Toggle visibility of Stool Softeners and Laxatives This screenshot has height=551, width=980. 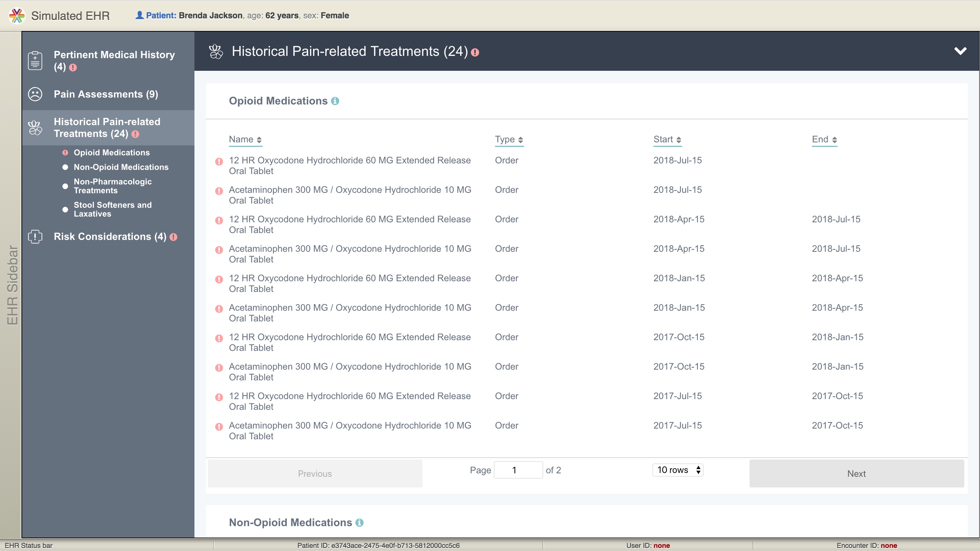point(66,209)
